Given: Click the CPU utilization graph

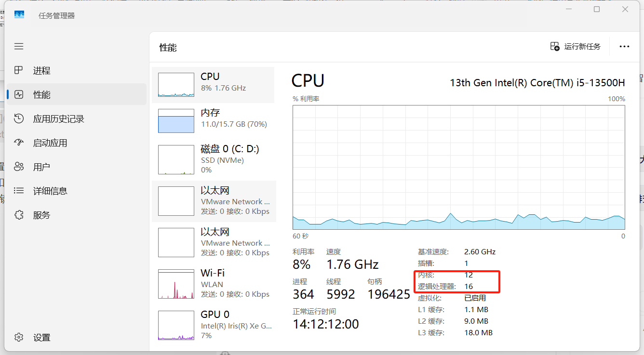Looking at the screenshot, I should 458,167.
